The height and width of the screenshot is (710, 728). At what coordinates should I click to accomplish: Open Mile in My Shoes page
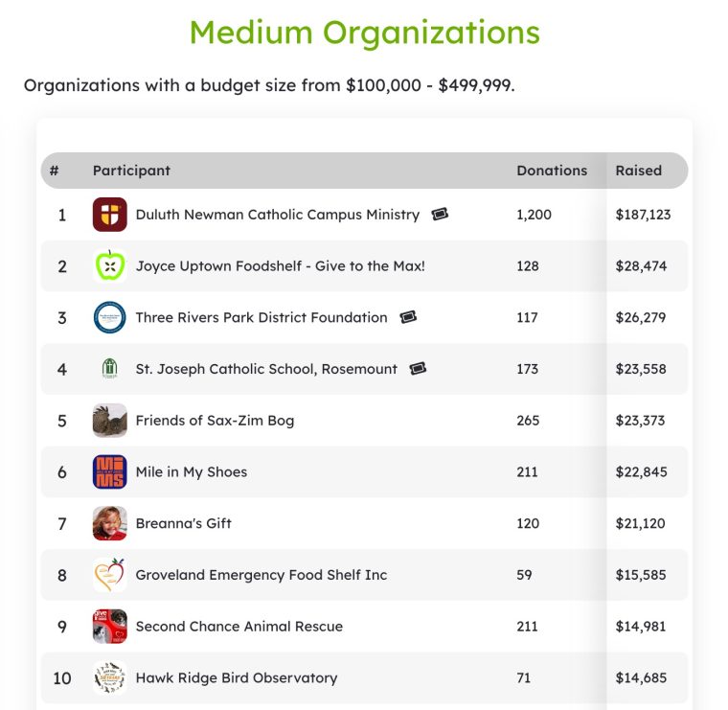click(192, 472)
